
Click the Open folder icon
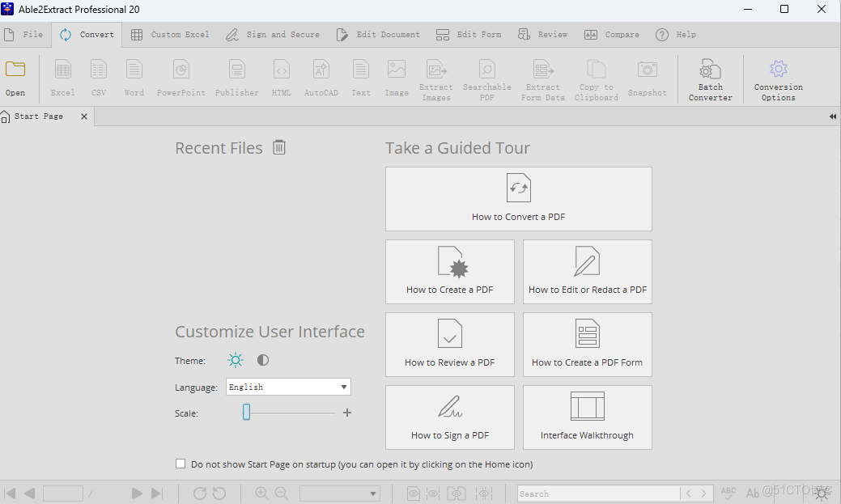(15, 70)
